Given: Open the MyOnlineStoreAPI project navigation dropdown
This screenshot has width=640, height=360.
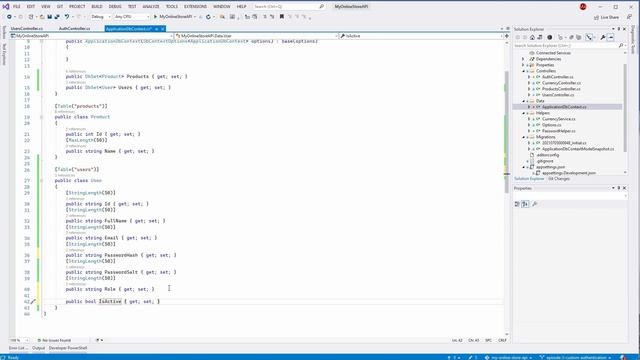Looking at the screenshot, I should point(92,36).
